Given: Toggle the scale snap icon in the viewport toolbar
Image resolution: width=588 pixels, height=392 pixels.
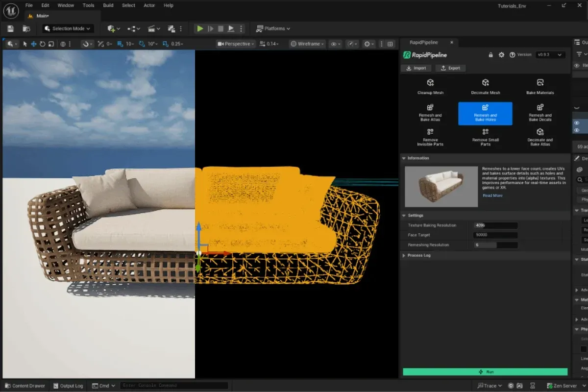Looking at the screenshot, I should pos(165,44).
